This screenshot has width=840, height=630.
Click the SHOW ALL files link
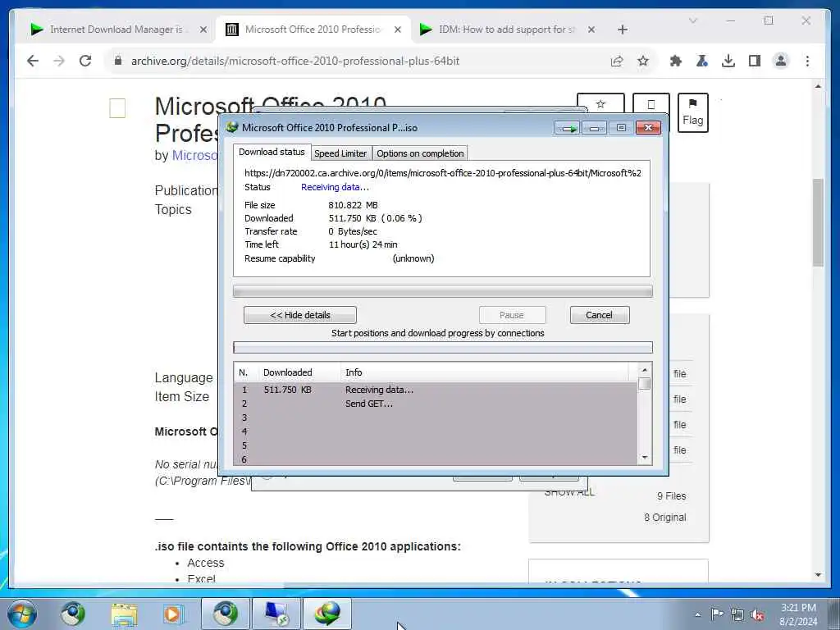(569, 492)
